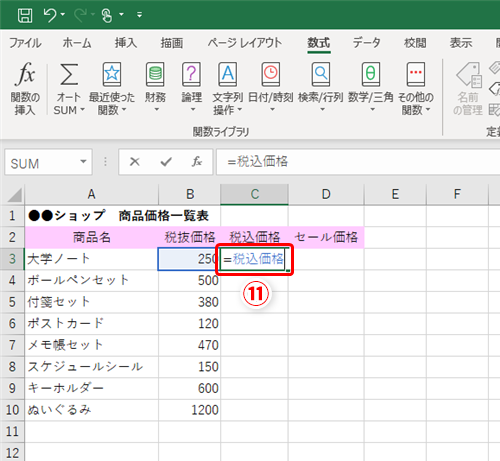This screenshot has height=461, width=500.
Task: Switch to the 挿入 tab
Action: 126,43
